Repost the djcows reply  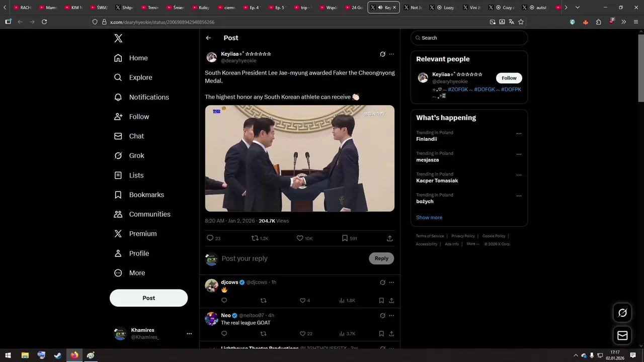263,301
